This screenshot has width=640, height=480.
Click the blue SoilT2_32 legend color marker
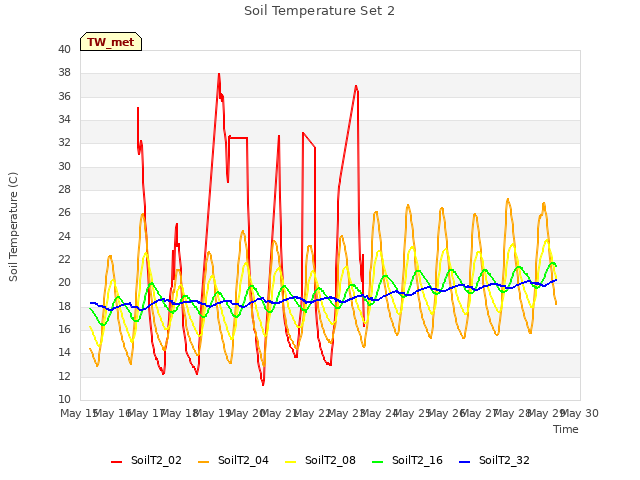coord(464,462)
